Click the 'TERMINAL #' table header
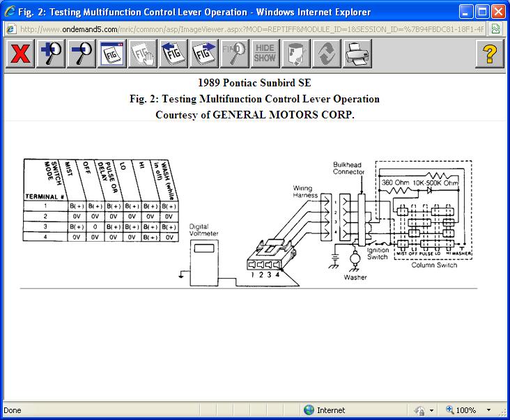This screenshot has width=510, height=420. (44, 196)
